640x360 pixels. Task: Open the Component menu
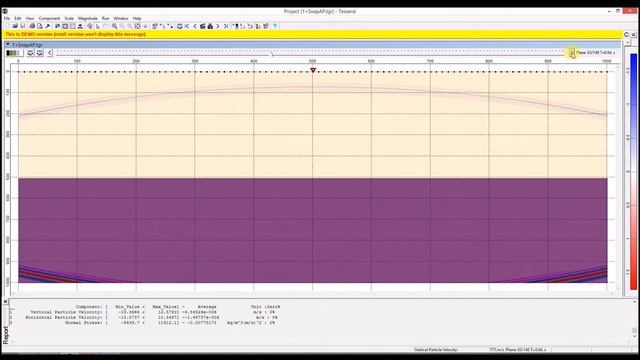[49, 18]
